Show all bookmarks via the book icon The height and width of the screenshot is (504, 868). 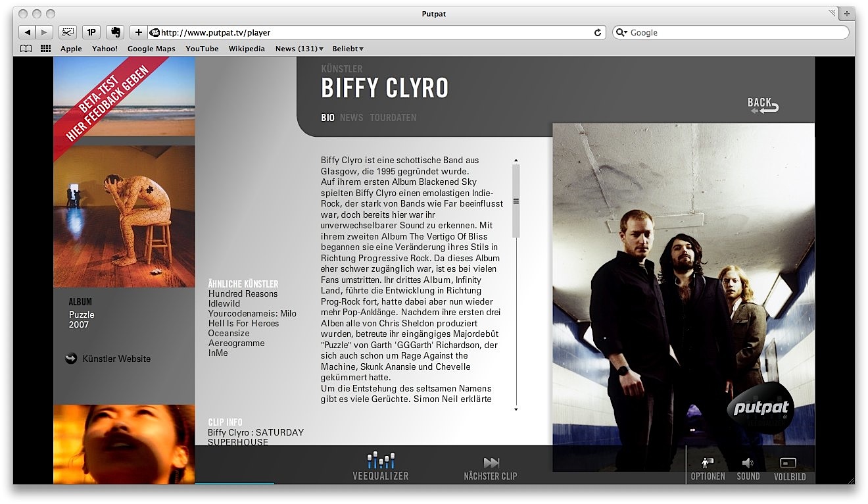26,49
